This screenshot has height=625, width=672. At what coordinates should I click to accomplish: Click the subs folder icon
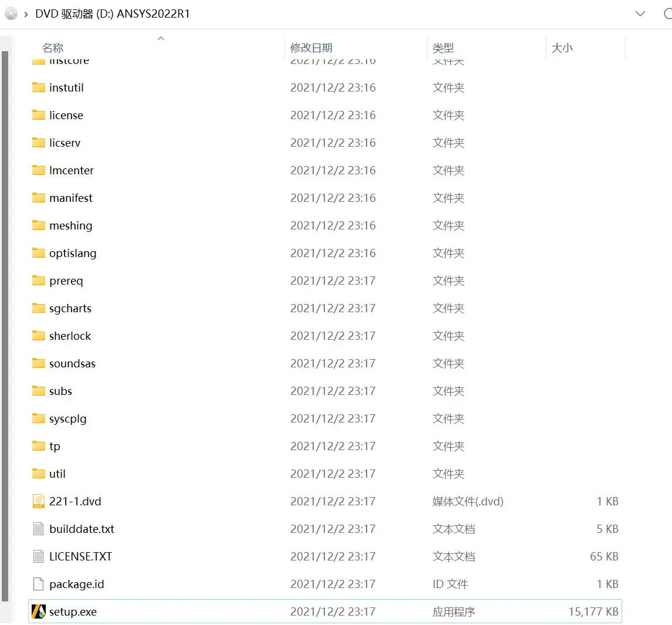tap(39, 391)
